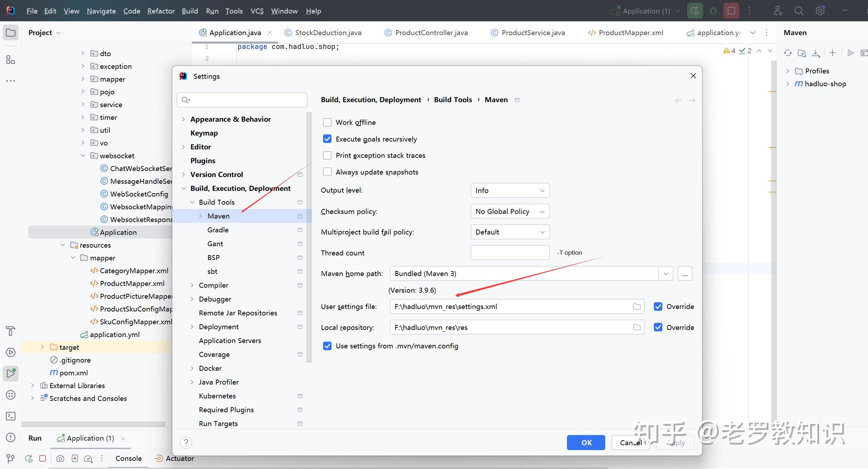Click folder icon in User settings file field

(x=636, y=307)
